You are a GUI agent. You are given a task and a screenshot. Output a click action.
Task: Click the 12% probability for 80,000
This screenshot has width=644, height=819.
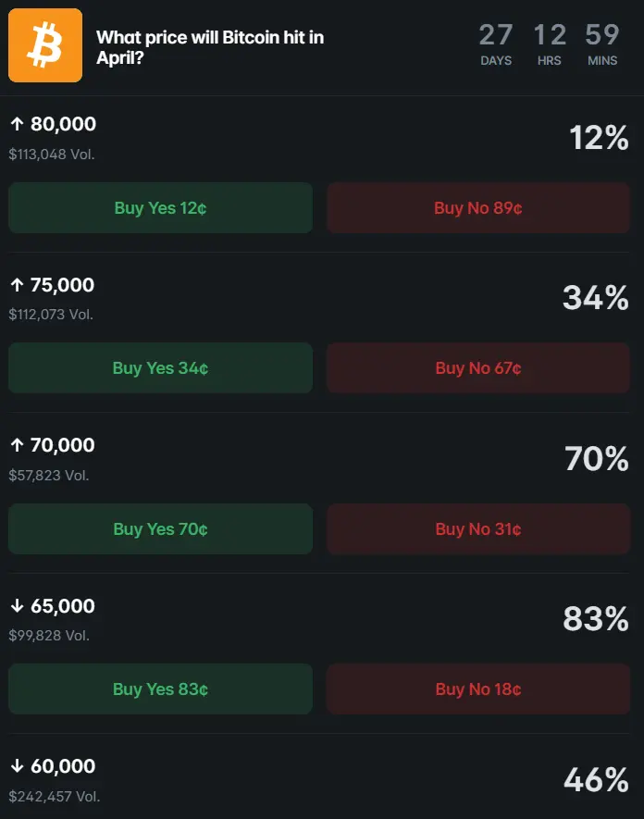(599, 139)
